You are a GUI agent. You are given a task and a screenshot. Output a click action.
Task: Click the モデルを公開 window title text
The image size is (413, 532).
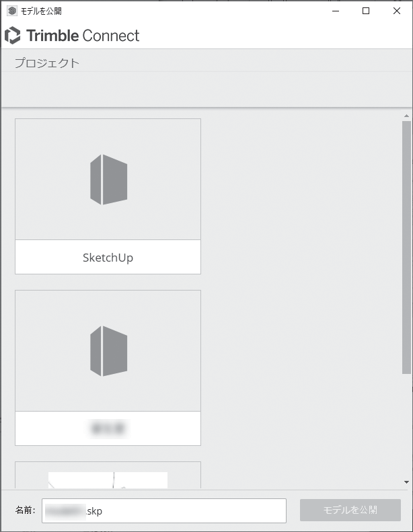click(x=42, y=11)
